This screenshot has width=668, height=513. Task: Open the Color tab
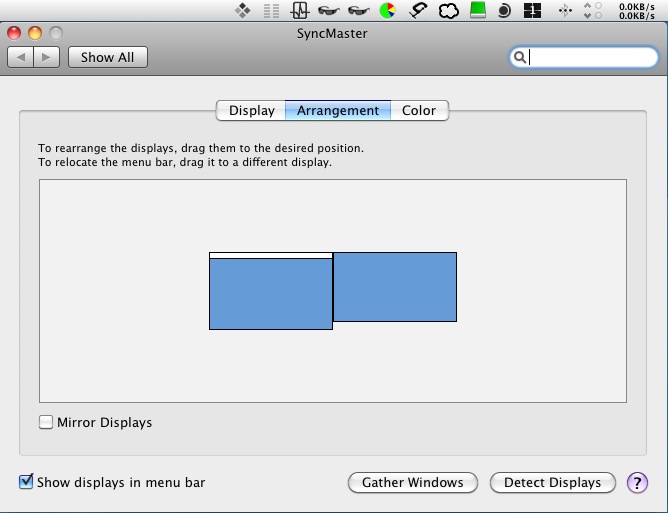419,111
